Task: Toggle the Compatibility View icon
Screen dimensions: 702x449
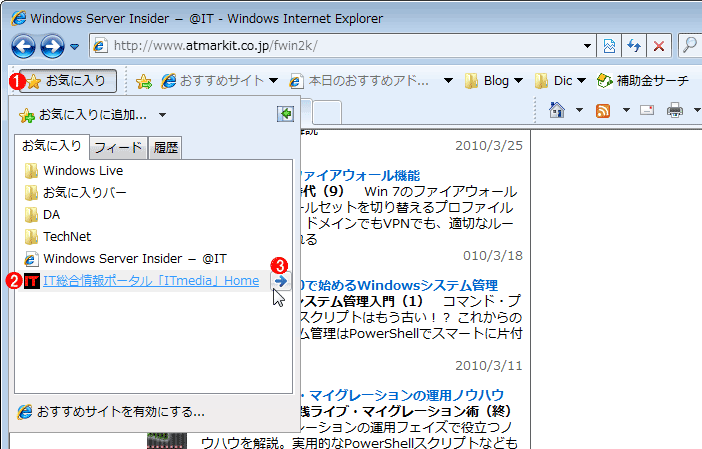Action: pos(609,46)
